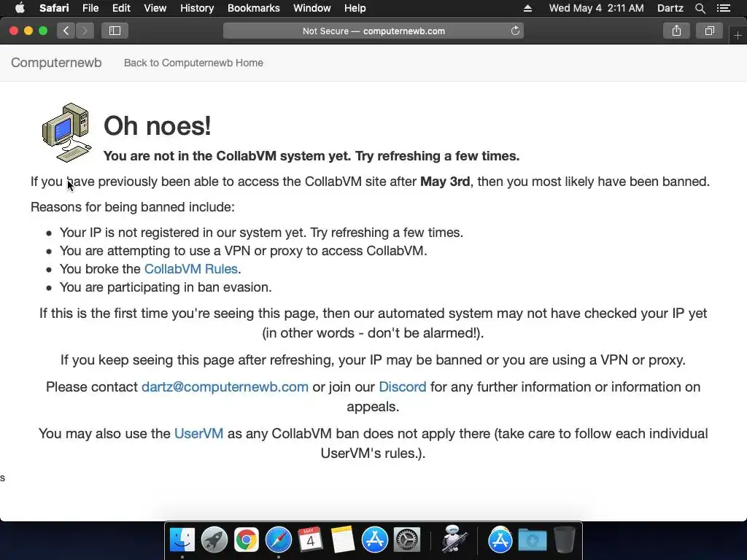Enter full screen with green button

click(x=43, y=31)
